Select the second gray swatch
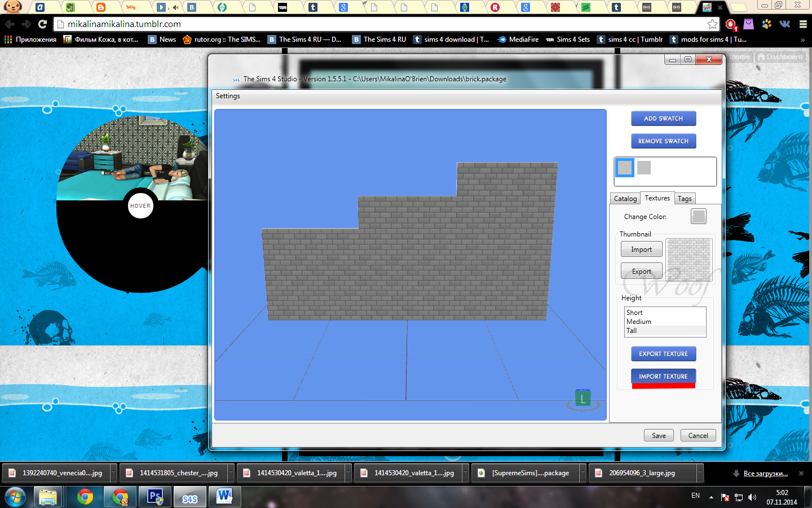This screenshot has width=812, height=508. point(644,168)
